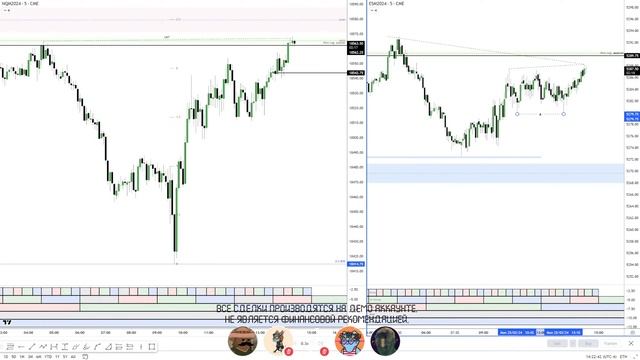
Task: Select the horizontal line drawing tool
Action: (21, 347)
